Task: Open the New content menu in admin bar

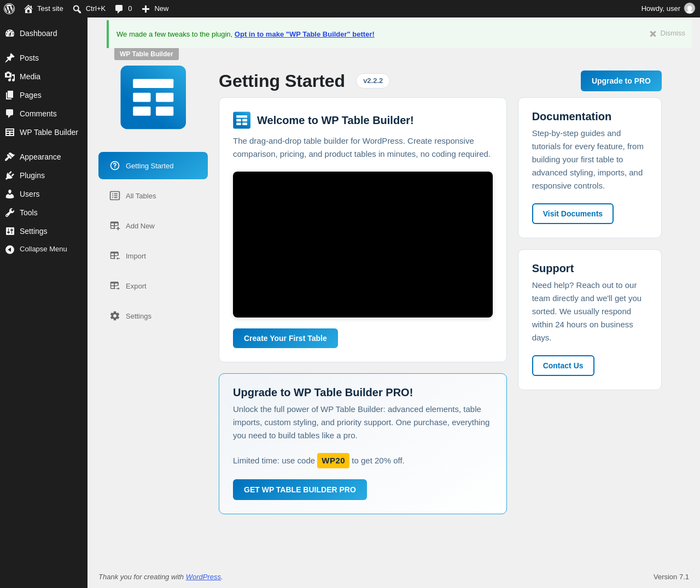Action: coord(155,9)
